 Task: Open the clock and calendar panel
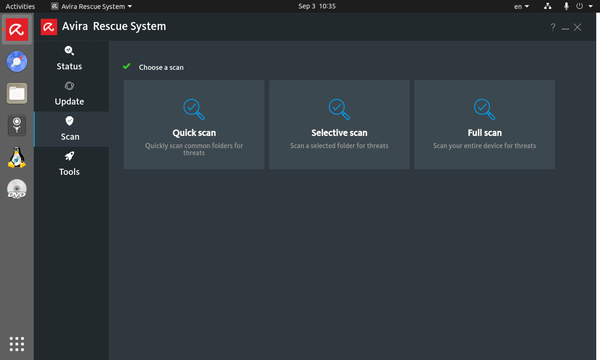[317, 7]
